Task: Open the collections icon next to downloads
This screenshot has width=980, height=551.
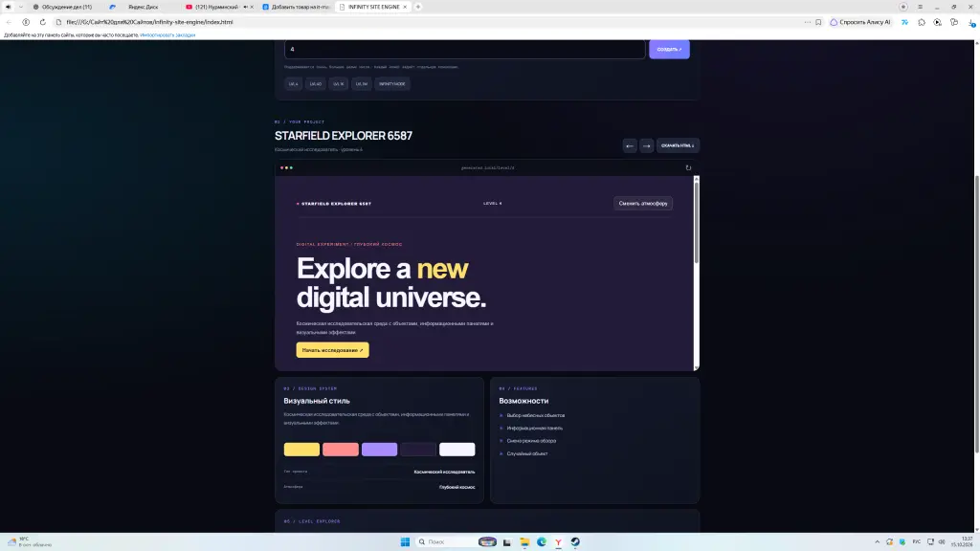Action: (954, 22)
